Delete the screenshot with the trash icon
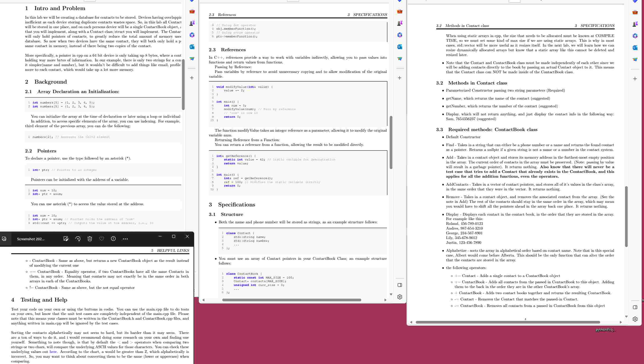644x364 pixels. click(90, 239)
